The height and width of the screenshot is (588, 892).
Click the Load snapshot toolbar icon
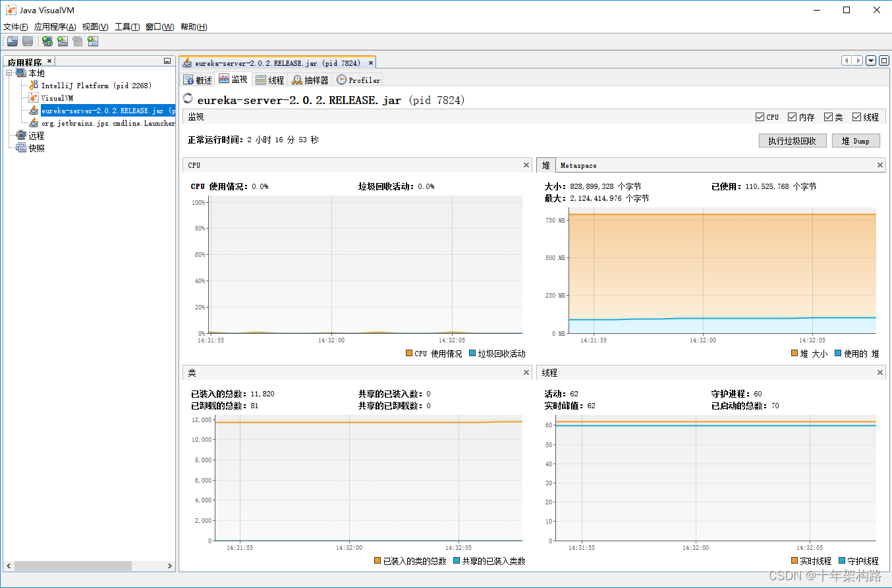[13, 41]
